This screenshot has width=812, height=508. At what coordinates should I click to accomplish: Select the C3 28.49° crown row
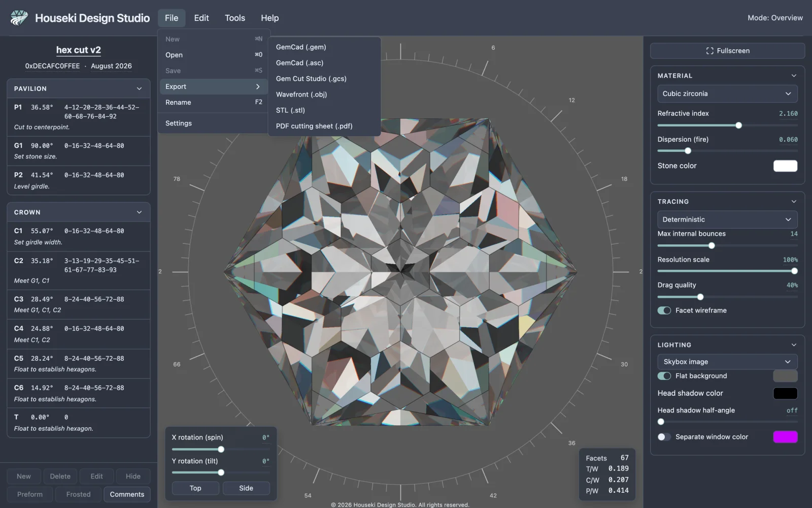coord(79,304)
